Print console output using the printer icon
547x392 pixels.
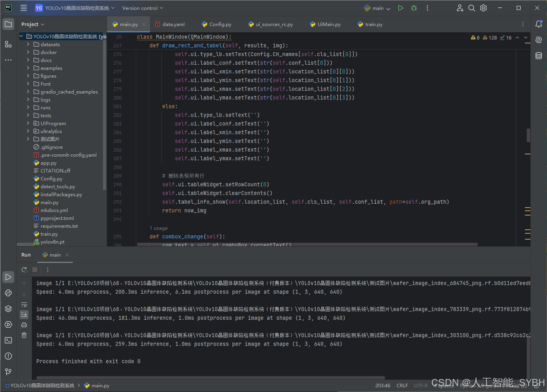pyautogui.click(x=24, y=325)
